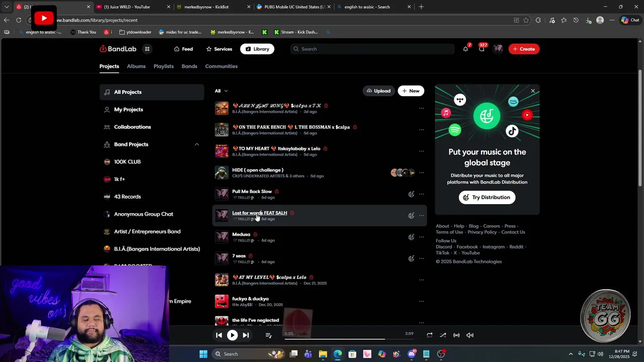Open the ytdownloader bookmark
Image resolution: width=644 pixels, height=362 pixels.
135,32
